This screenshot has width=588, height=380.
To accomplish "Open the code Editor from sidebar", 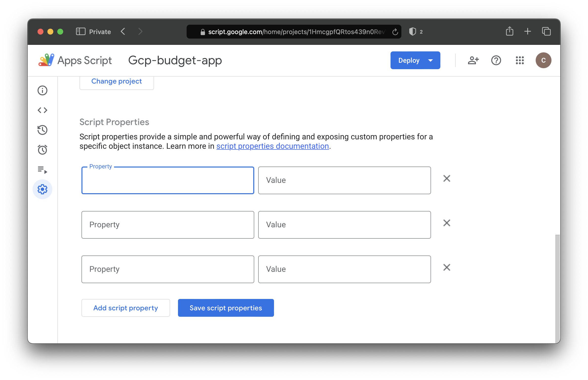I will (42, 110).
